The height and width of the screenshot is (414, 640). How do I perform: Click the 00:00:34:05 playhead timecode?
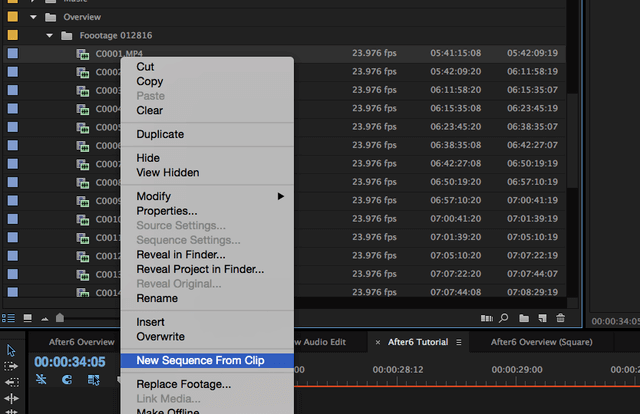click(70, 362)
